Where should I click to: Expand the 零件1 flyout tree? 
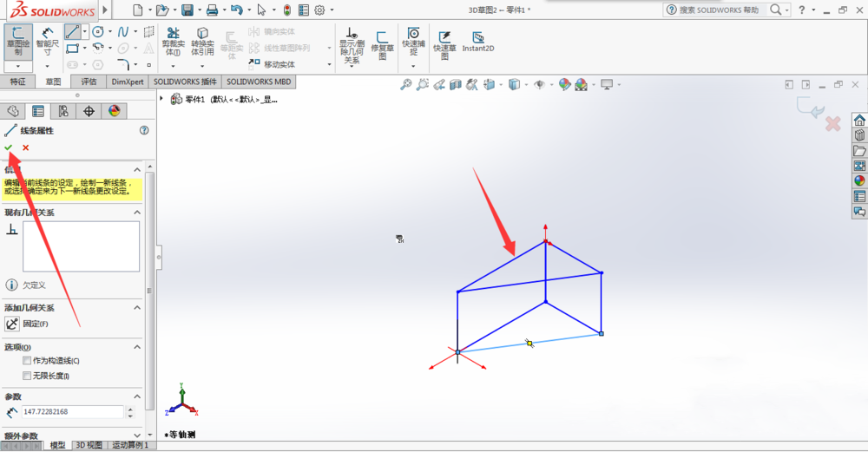pyautogui.click(x=161, y=99)
